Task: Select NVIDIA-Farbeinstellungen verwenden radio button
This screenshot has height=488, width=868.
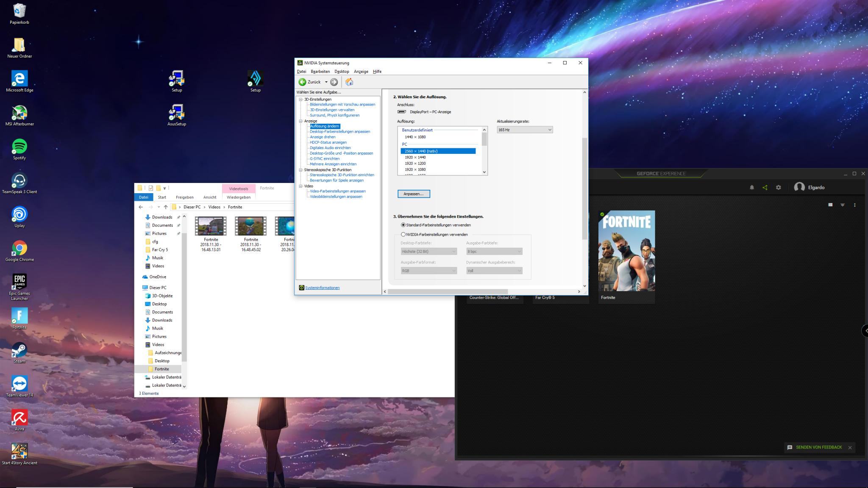Action: [403, 234]
